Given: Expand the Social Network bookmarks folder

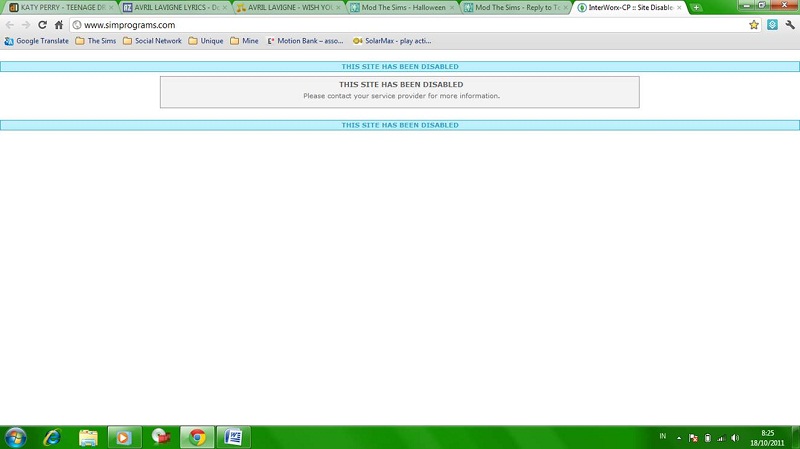Looking at the screenshot, I should pyautogui.click(x=152, y=41).
